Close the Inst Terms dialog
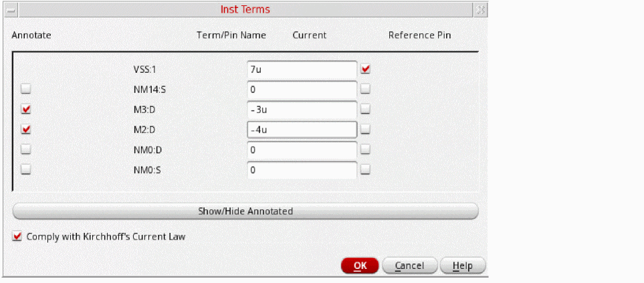The image size is (644, 283). pyautogui.click(x=479, y=10)
